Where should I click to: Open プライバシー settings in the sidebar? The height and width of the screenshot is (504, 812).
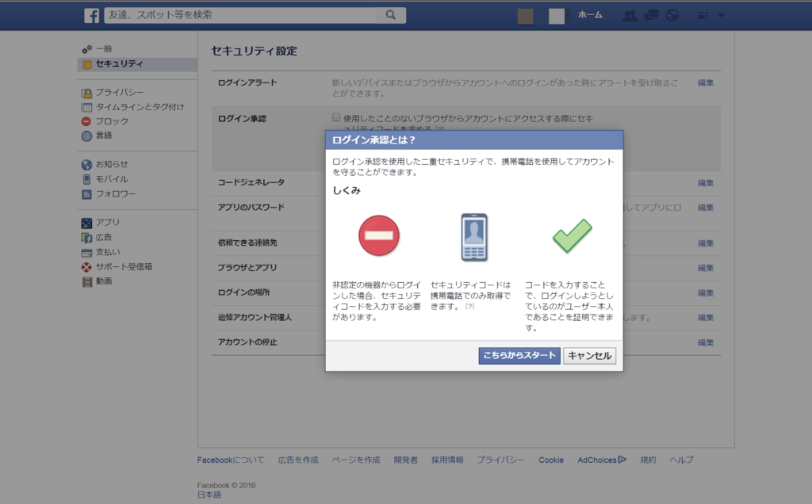coord(120,92)
